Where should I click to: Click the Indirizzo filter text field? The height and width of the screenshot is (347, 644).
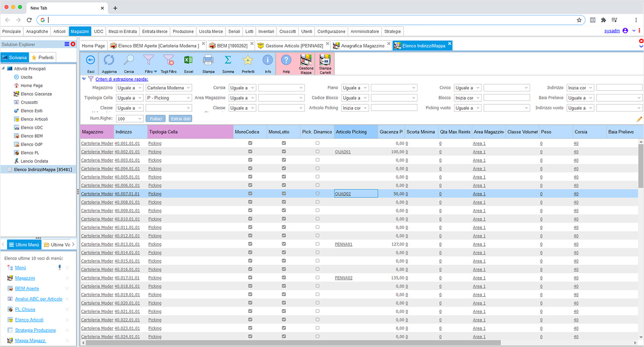(619, 88)
